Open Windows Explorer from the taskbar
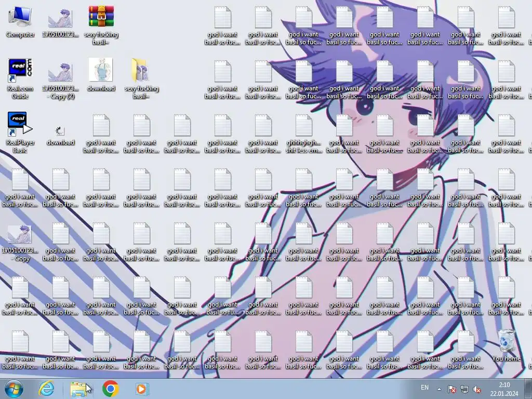Image resolution: width=532 pixels, height=399 pixels. (78, 389)
